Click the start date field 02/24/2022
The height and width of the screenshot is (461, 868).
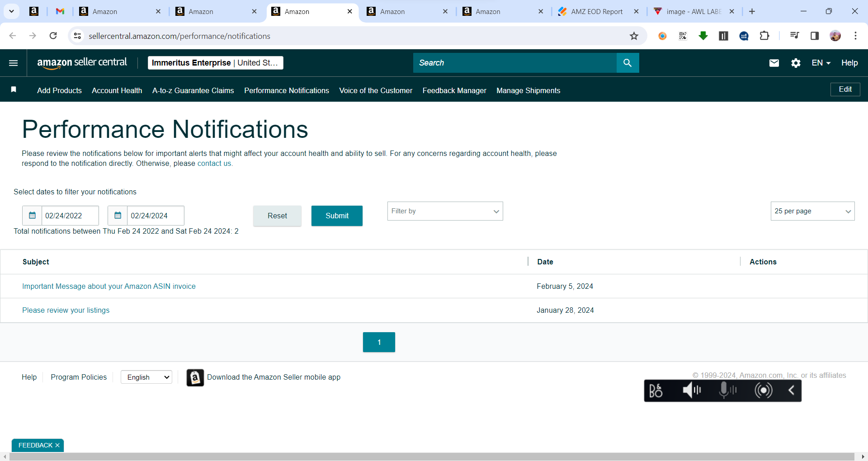(70, 216)
